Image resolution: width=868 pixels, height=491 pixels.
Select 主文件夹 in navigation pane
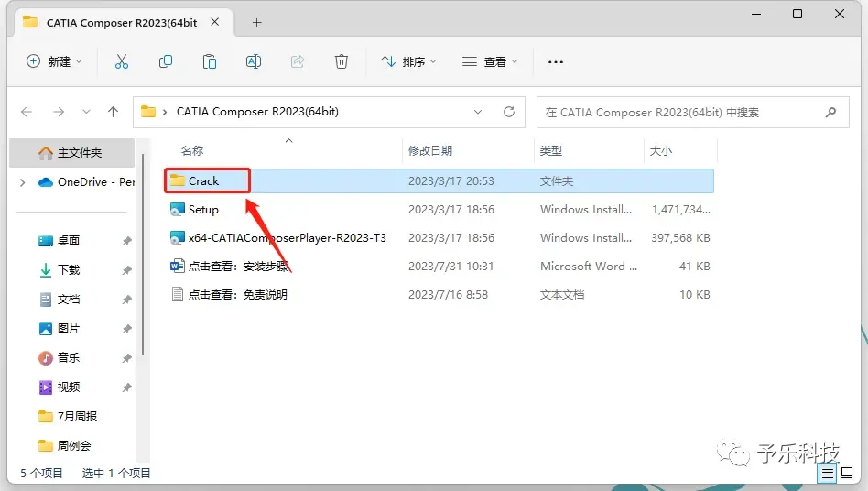tap(72, 153)
